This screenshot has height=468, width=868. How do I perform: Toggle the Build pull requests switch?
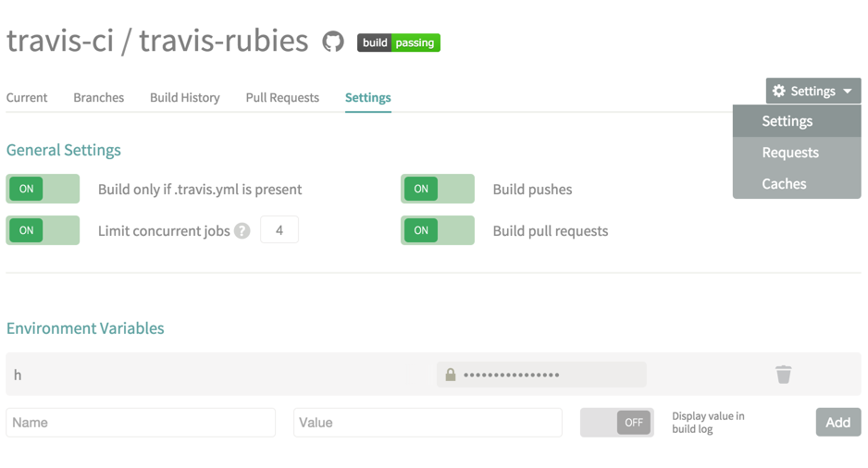(438, 230)
